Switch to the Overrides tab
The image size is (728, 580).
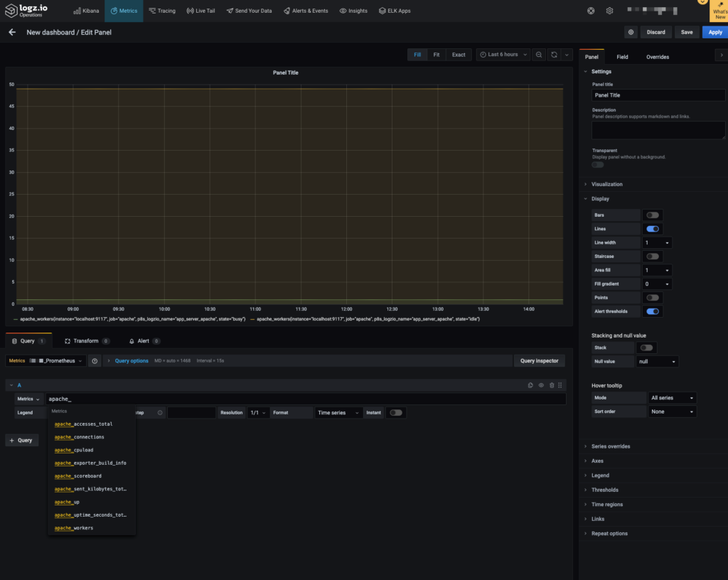tap(658, 57)
